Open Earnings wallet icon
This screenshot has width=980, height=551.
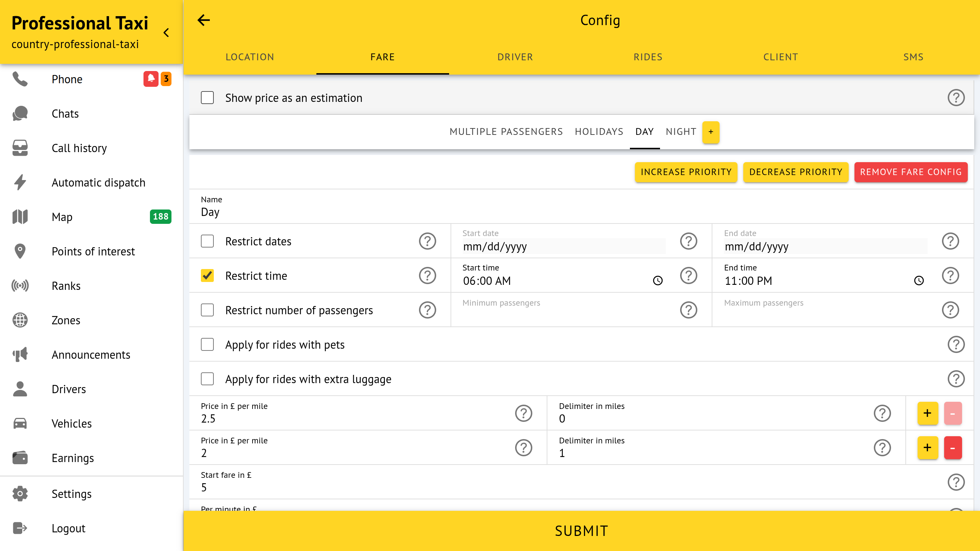20,458
